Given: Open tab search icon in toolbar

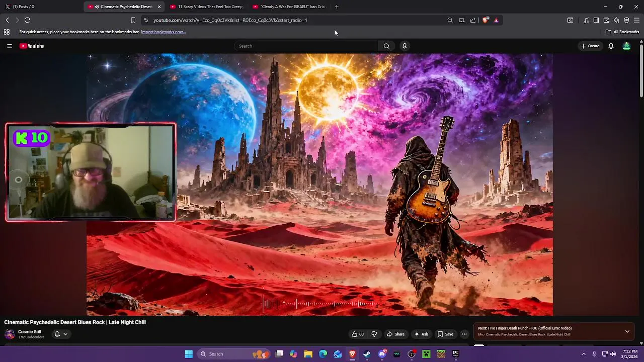Looking at the screenshot, I should pos(570,20).
